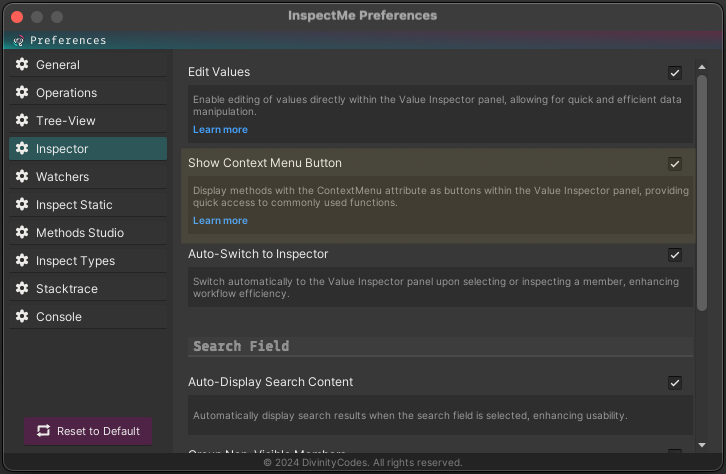Disable Show Context Menu Button checkbox
726x474 pixels.
pyautogui.click(x=675, y=163)
